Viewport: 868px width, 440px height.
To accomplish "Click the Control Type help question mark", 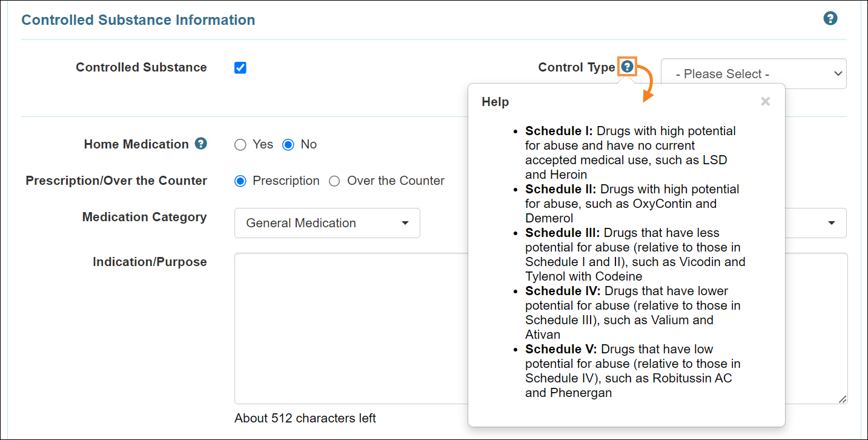I will pos(627,67).
